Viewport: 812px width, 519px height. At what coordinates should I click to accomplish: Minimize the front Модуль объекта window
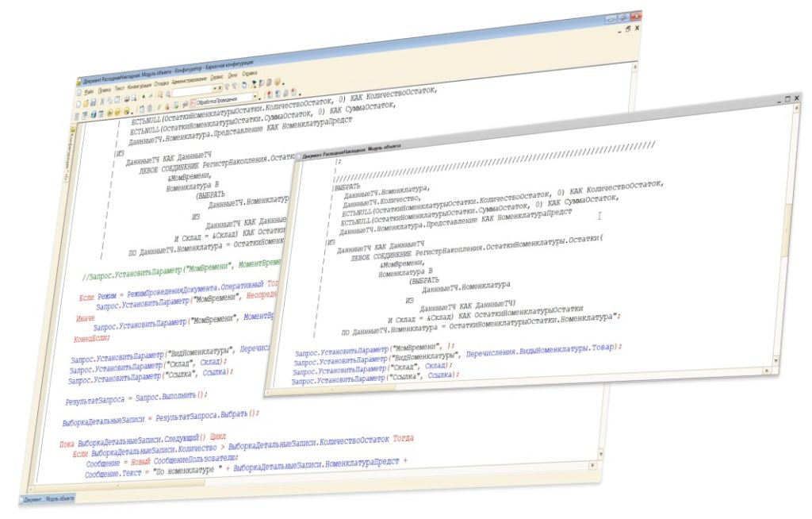(779, 101)
